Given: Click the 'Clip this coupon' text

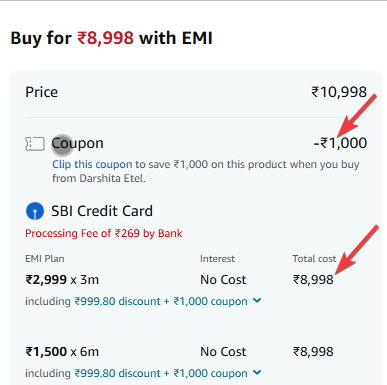Looking at the screenshot, I should pyautogui.click(x=92, y=164).
